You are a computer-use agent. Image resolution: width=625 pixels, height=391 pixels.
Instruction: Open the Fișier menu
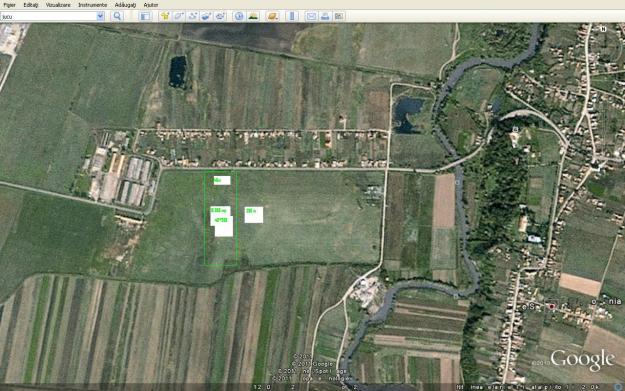9,5
